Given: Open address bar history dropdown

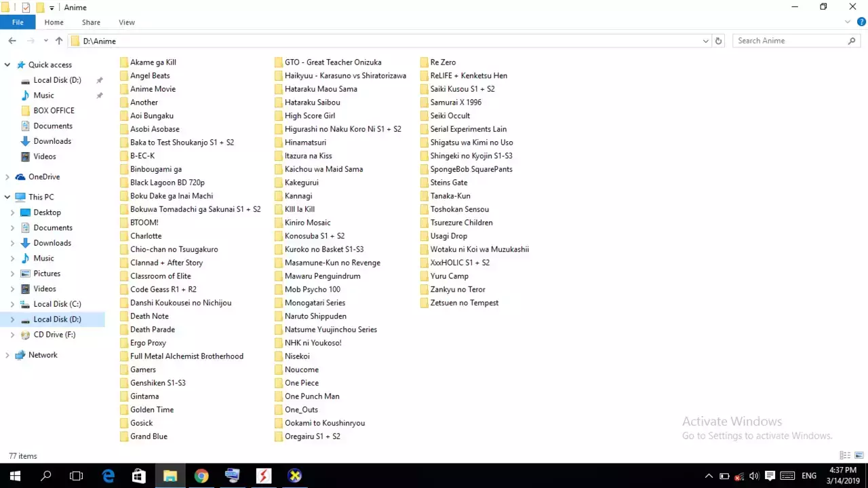Looking at the screenshot, I should click(706, 41).
